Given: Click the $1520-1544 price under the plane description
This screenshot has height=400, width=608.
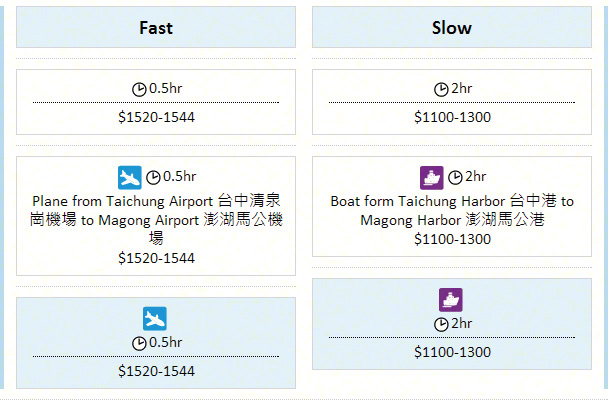Looking at the screenshot, I should pyautogui.click(x=156, y=258).
